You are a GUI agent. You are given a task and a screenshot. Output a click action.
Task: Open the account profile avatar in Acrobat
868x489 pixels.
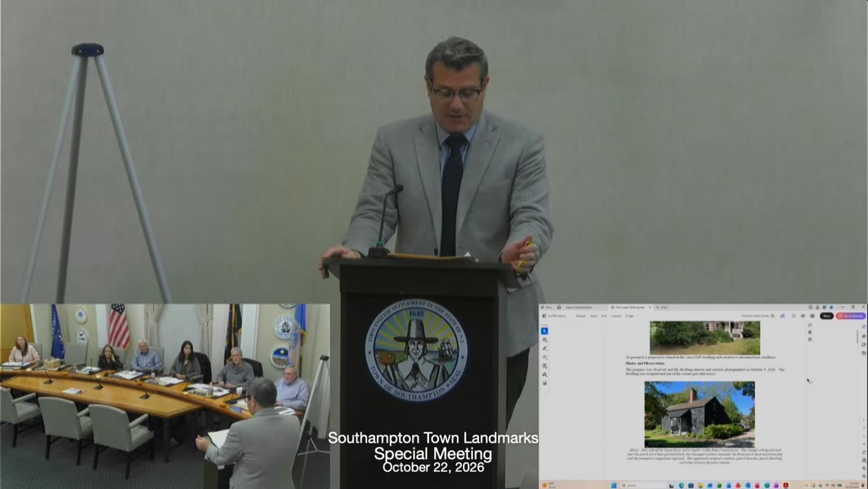coord(831,307)
